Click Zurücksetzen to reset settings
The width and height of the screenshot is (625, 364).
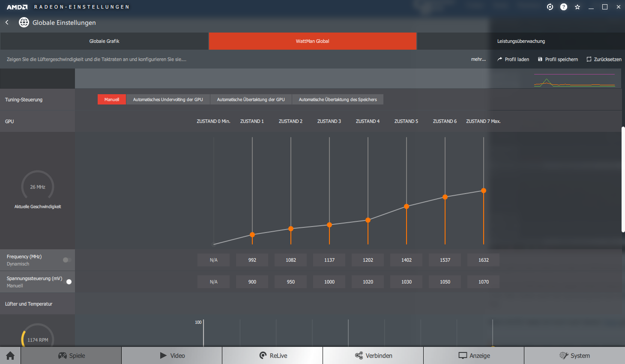pyautogui.click(x=604, y=60)
